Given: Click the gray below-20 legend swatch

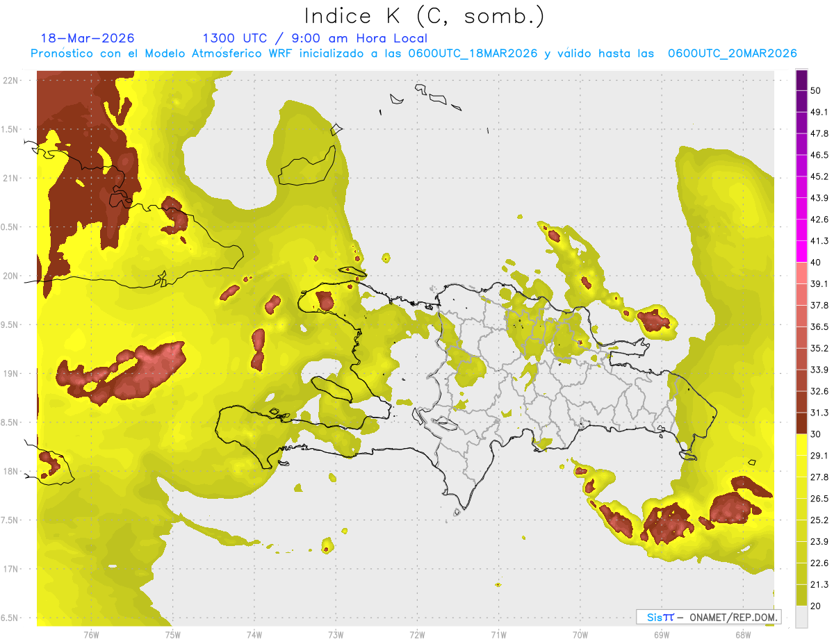Looking at the screenshot, I should [x=801, y=617].
